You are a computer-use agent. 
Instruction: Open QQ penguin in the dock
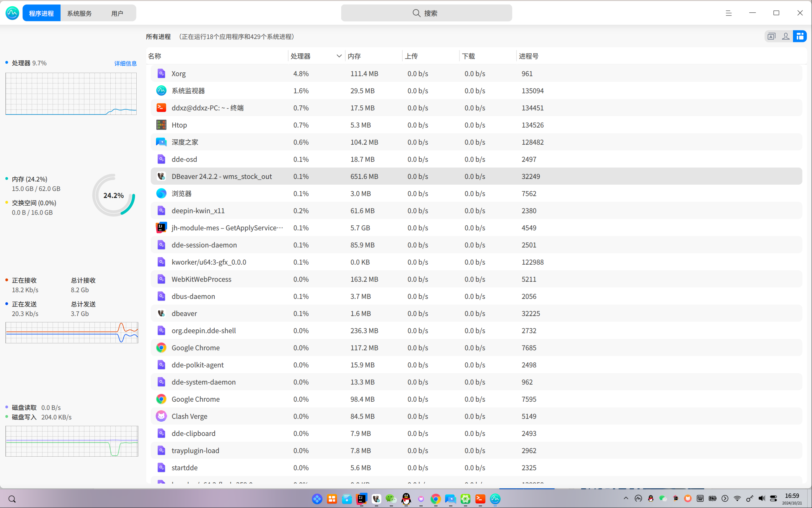click(x=406, y=499)
